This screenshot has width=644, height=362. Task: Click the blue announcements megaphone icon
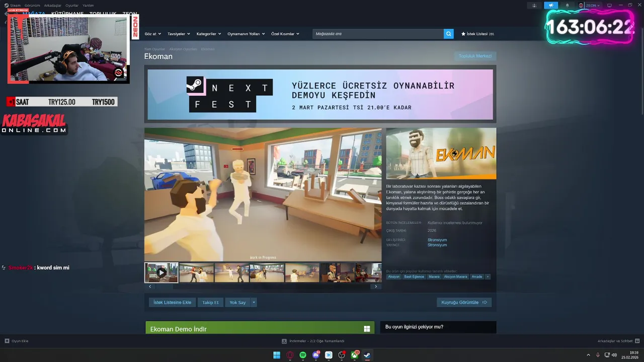coord(550,6)
